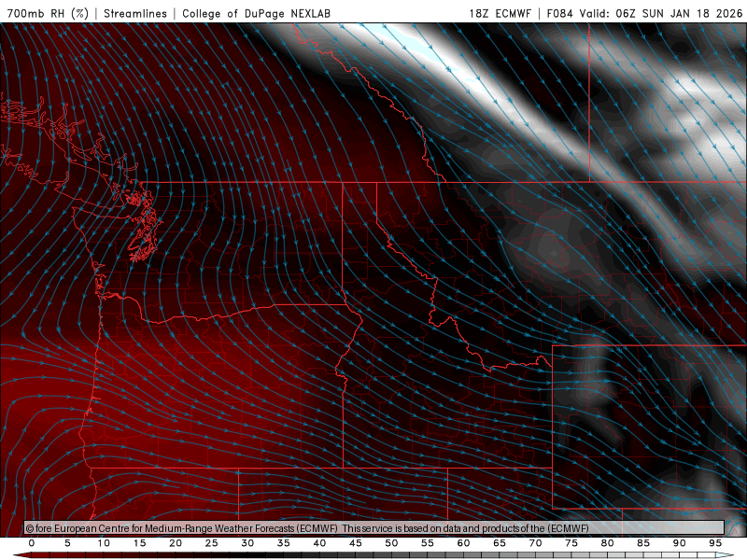This screenshot has width=747, height=560.
Task: Click the "35" label on the RH scale
Action: point(284,543)
